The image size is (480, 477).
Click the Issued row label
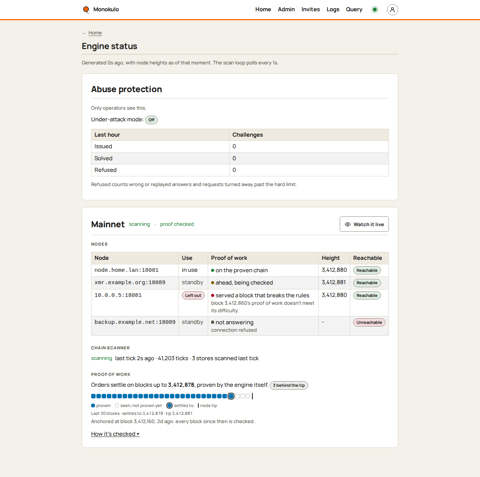[103, 146]
